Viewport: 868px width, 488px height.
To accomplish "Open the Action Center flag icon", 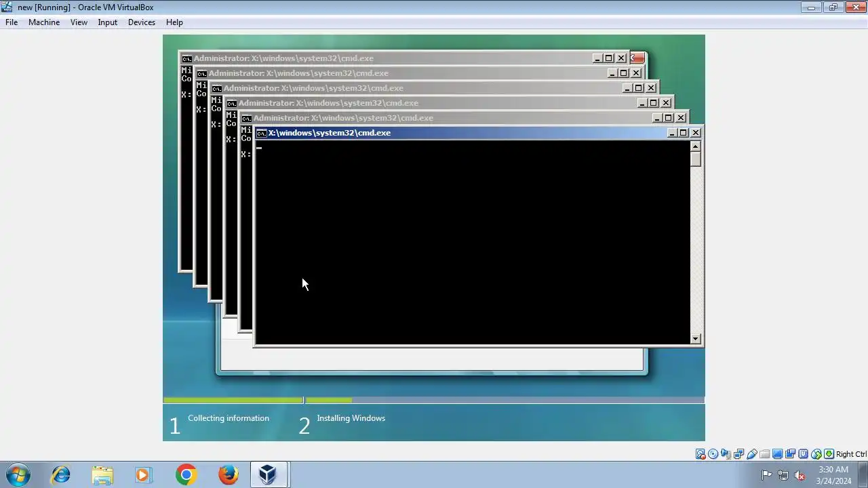I will 766,475.
